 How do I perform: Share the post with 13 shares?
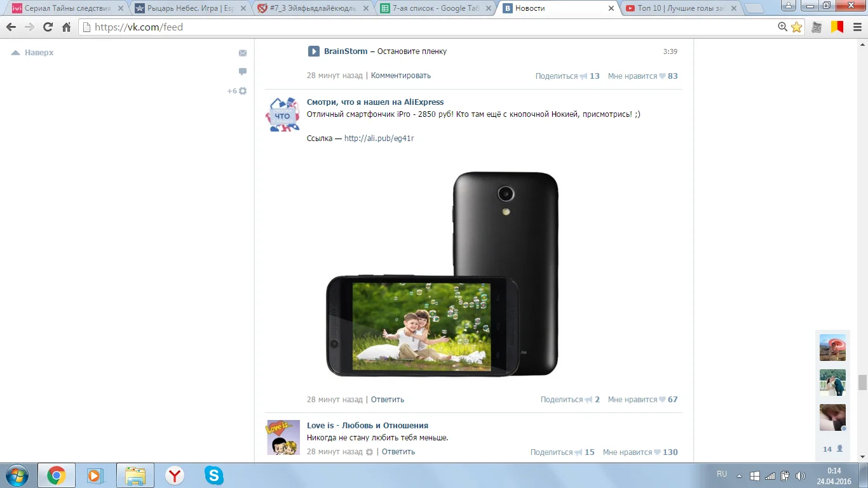click(x=567, y=76)
